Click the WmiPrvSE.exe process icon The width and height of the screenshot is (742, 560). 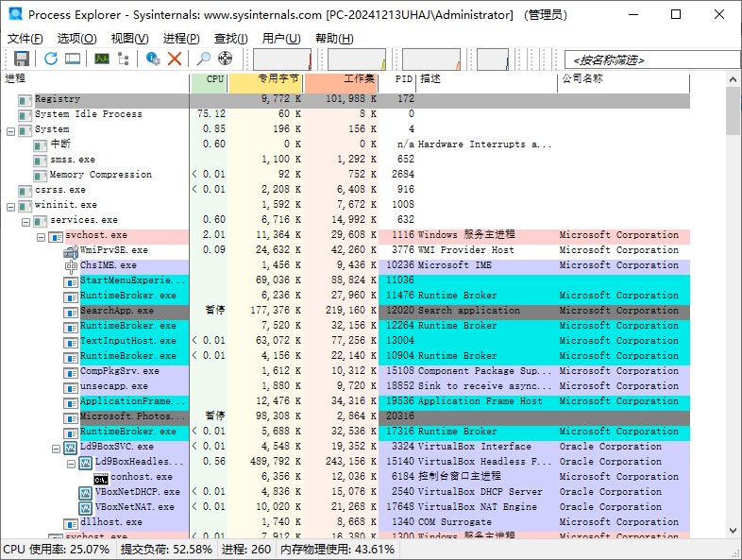pos(71,250)
